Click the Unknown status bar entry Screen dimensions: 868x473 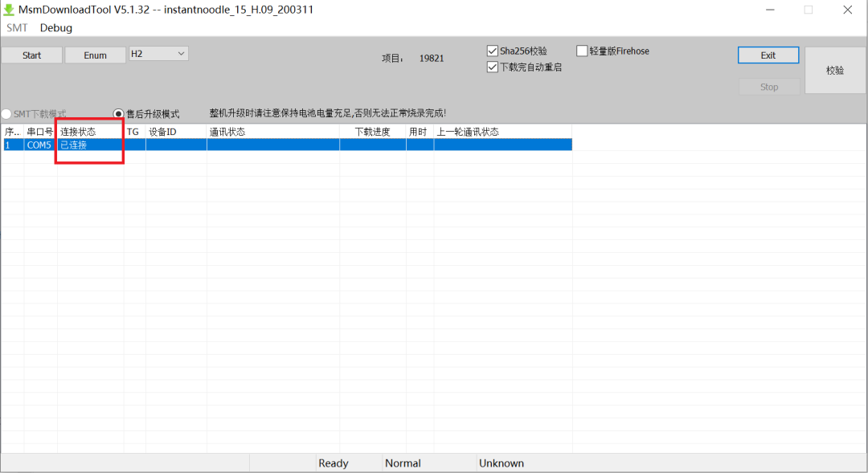point(502,463)
